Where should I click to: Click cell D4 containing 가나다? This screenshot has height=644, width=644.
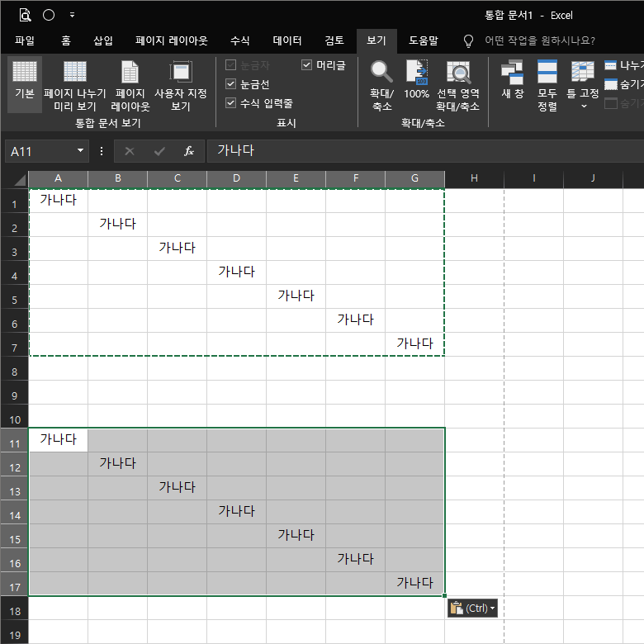pos(236,272)
